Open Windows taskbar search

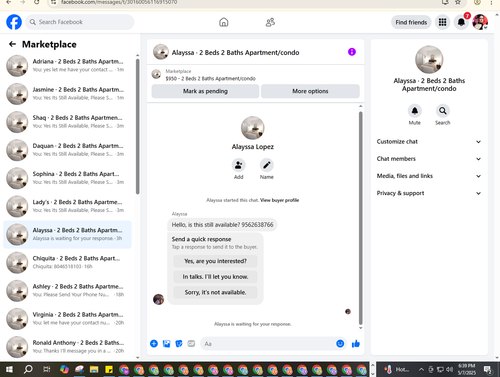(x=28, y=369)
